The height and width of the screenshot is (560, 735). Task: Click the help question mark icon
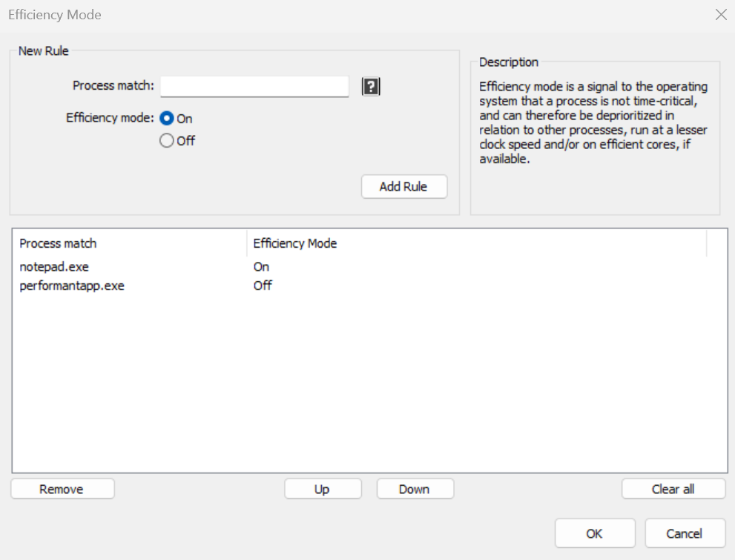[x=371, y=87]
